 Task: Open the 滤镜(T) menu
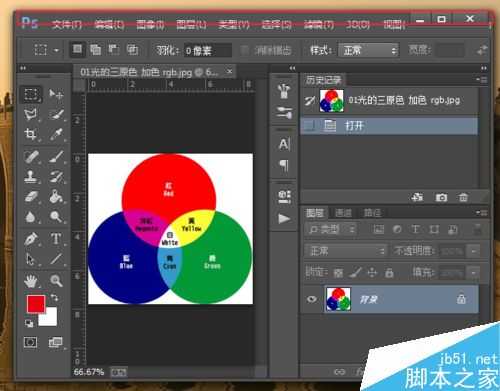click(319, 25)
